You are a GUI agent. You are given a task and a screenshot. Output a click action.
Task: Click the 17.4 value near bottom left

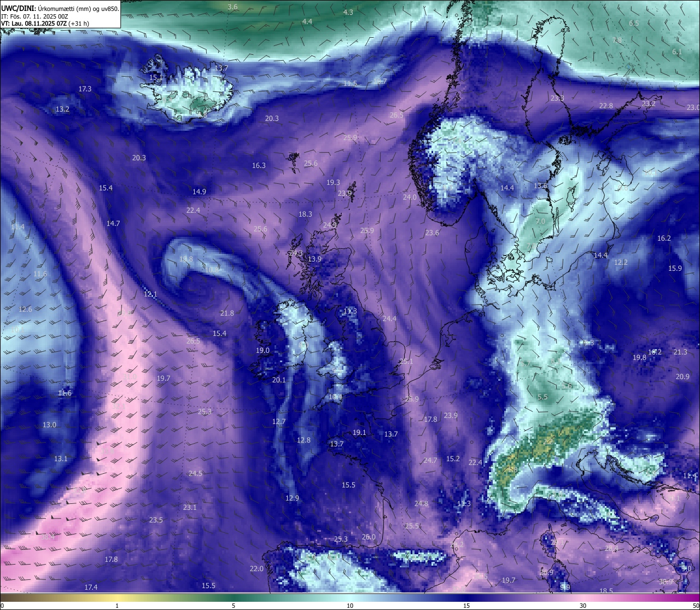[91, 588]
